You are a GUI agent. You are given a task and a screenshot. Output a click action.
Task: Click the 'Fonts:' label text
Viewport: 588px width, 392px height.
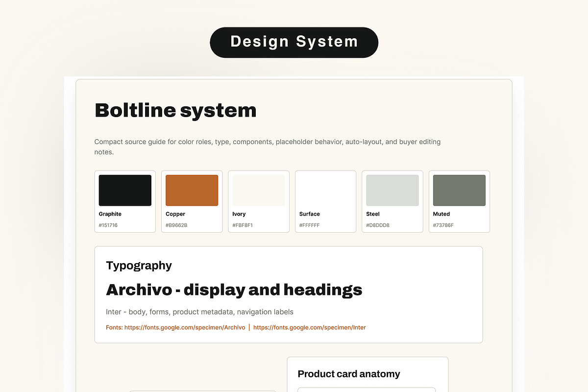click(114, 327)
